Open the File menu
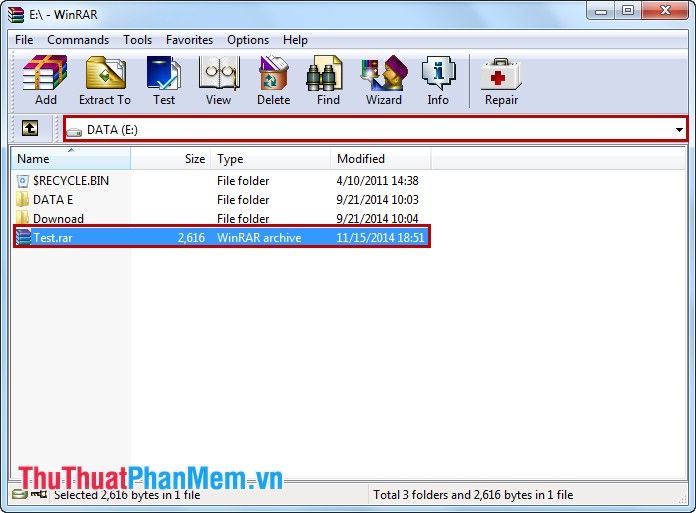The image size is (696, 513). click(24, 40)
